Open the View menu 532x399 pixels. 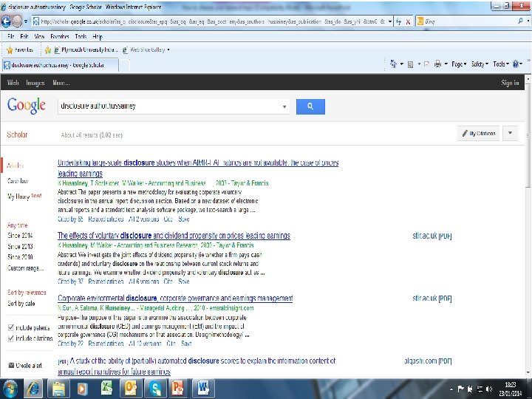[39, 36]
